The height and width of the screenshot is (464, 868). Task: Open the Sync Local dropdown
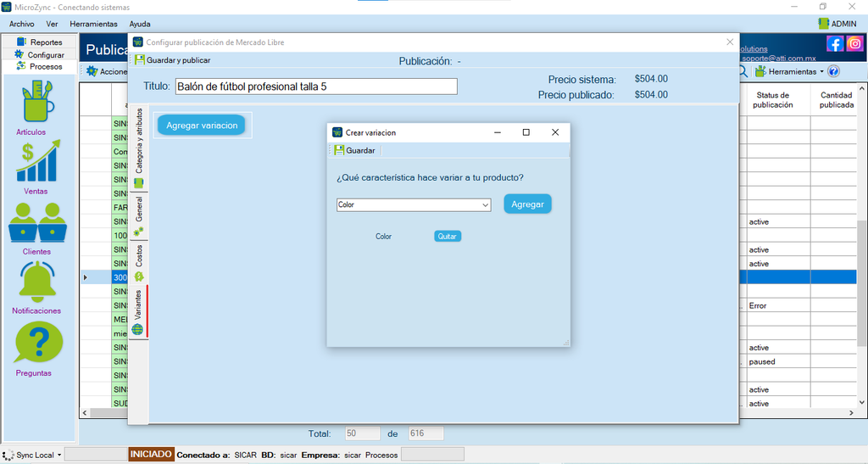pos(58,456)
